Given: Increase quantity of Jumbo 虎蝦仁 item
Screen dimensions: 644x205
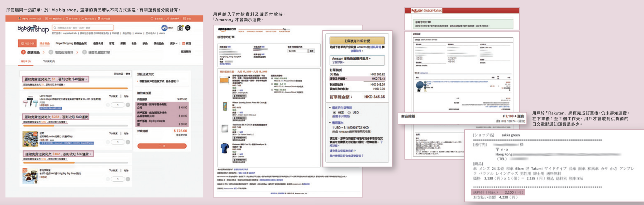Looking at the screenshot, I should pos(128,142).
